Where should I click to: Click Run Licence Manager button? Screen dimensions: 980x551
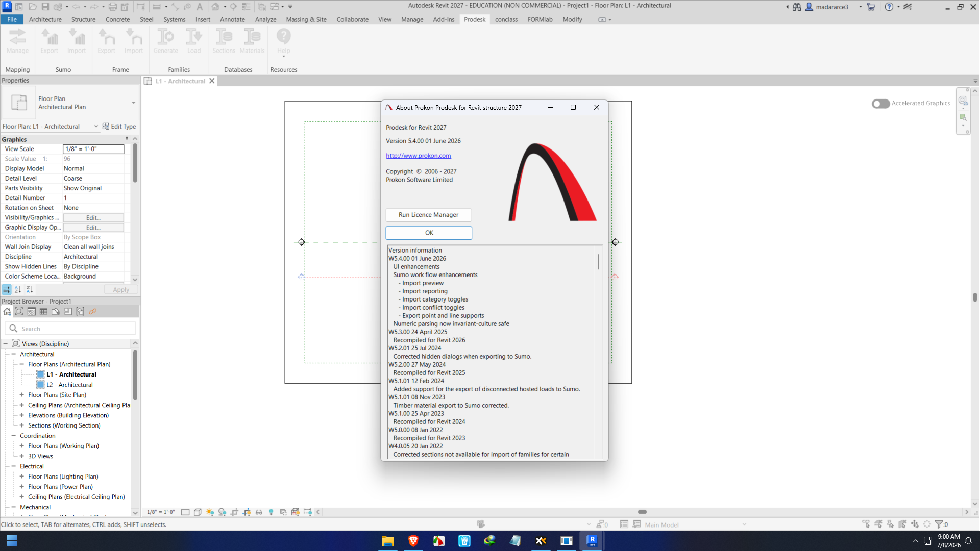click(429, 215)
